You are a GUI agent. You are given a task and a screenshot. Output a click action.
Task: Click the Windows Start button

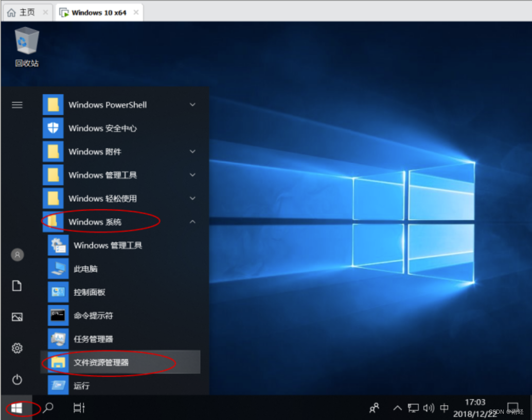(16, 408)
